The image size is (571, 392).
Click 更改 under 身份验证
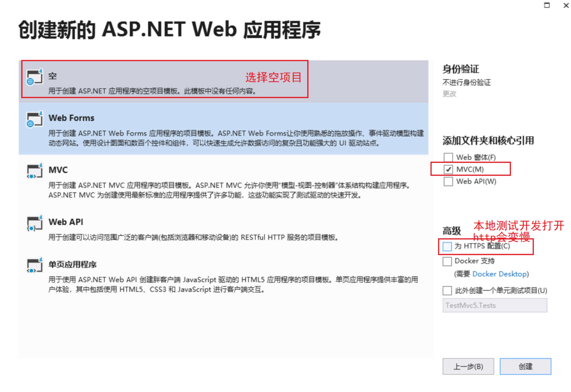pos(449,94)
